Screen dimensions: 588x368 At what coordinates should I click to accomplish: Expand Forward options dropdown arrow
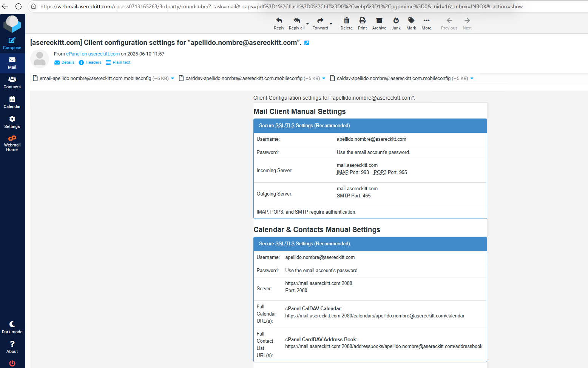coord(331,24)
